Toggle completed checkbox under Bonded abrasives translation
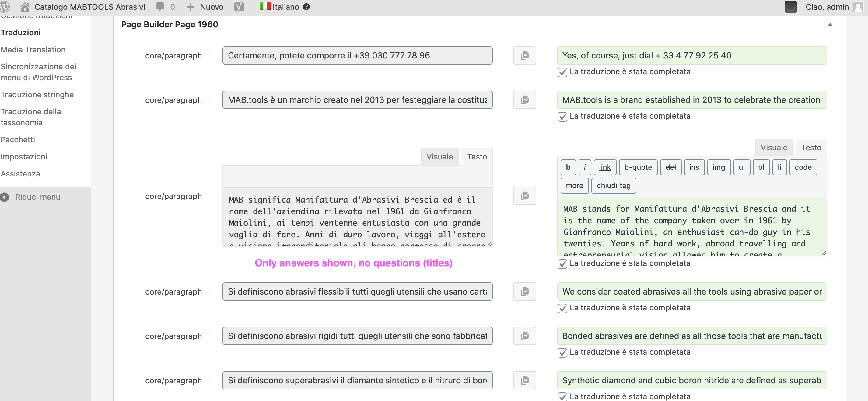Screen dimensions: 868x401 (x=562, y=353)
